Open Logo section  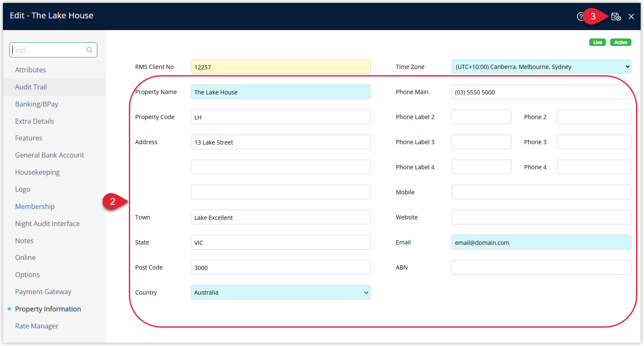(x=23, y=189)
